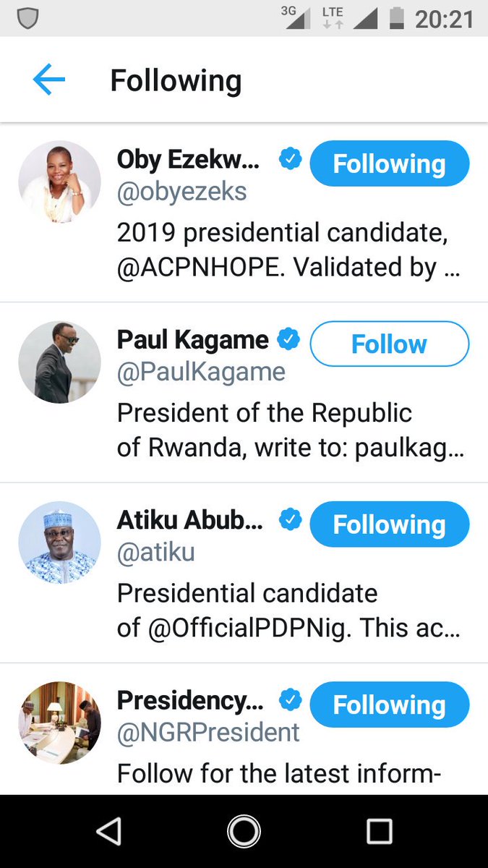Tap the blue back arrow
The height and width of the screenshot is (868, 488).
(49, 80)
